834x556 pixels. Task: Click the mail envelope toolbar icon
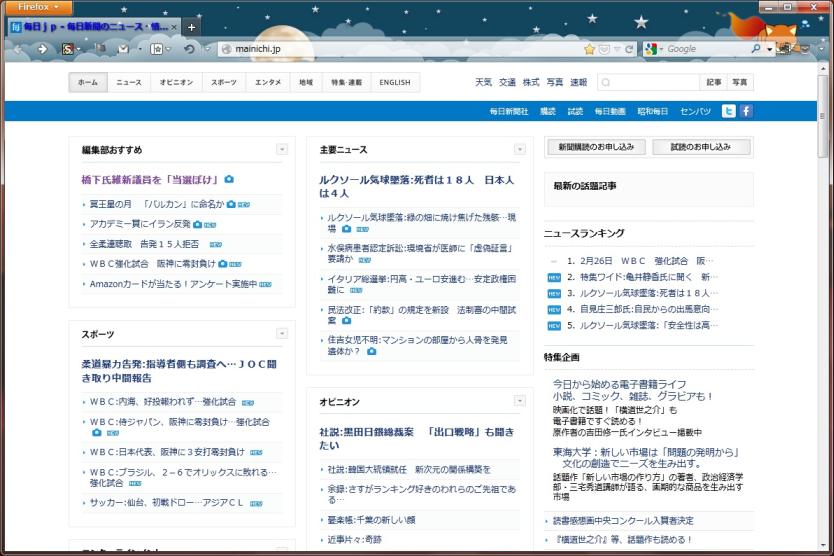[123, 49]
